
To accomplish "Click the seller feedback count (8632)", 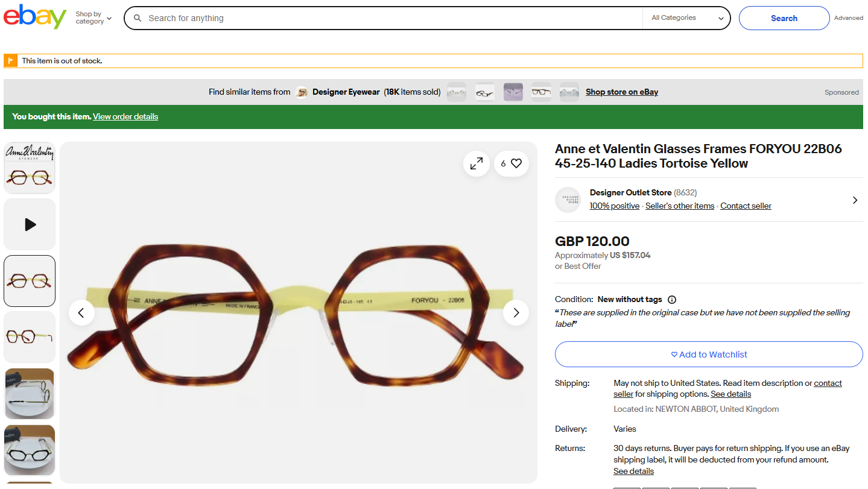I will pos(685,193).
